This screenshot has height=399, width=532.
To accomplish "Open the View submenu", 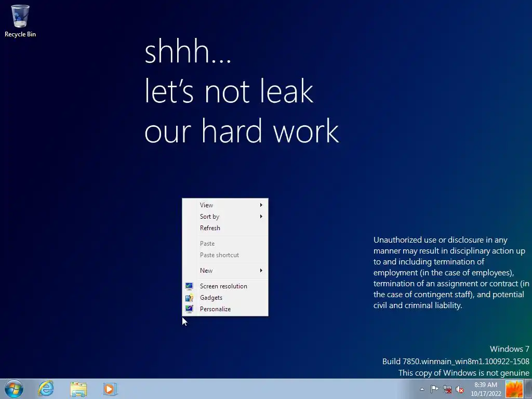I will pyautogui.click(x=225, y=205).
